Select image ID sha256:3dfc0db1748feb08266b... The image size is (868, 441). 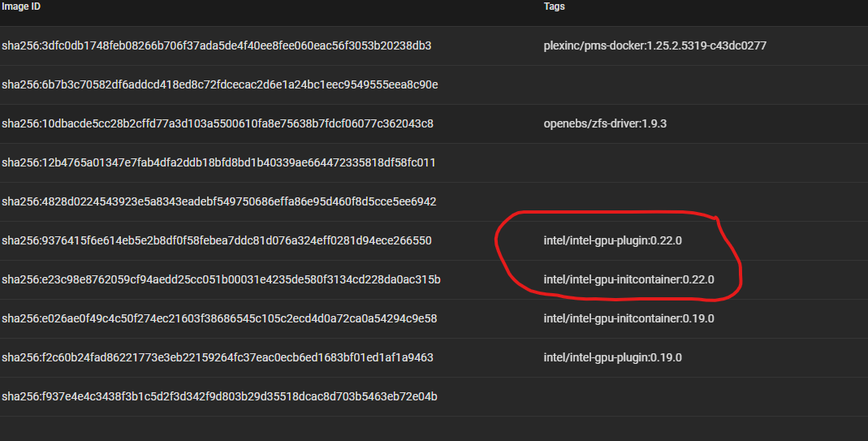(217, 46)
